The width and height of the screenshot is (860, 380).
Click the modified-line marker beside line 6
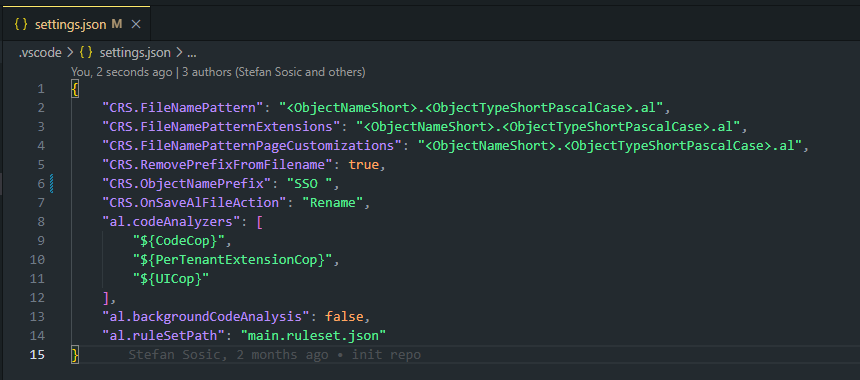(52, 184)
